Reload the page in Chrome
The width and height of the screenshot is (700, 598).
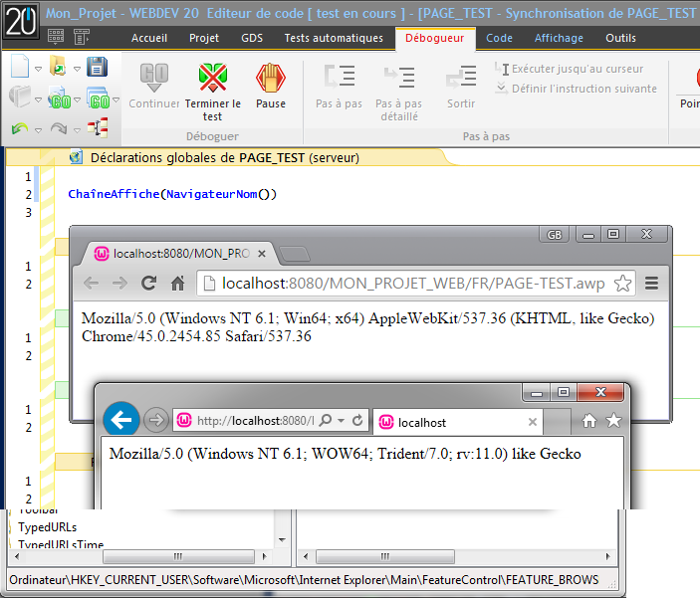tap(148, 283)
